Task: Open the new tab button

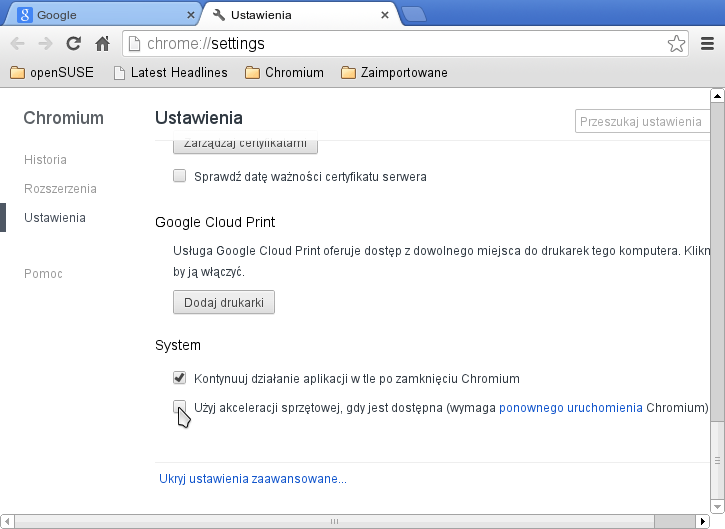Action: 413,15
